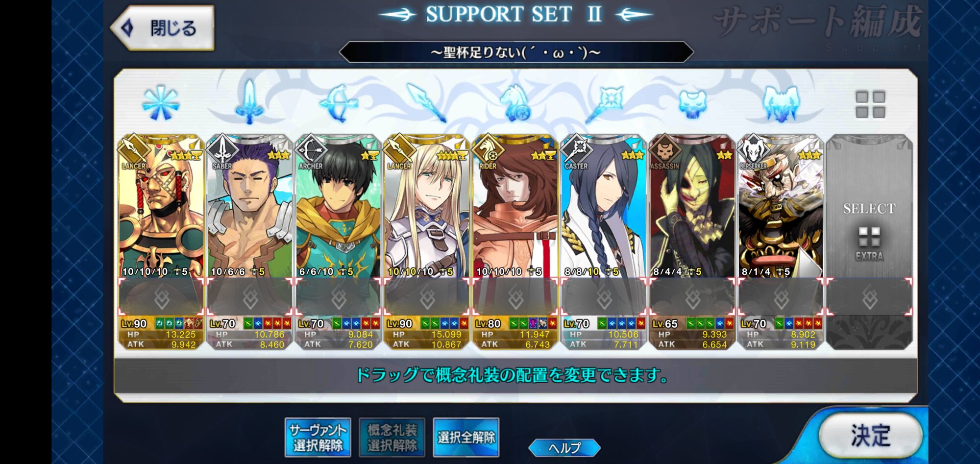Click the 閉じる back button
The width and height of the screenshot is (980, 464).
(163, 28)
